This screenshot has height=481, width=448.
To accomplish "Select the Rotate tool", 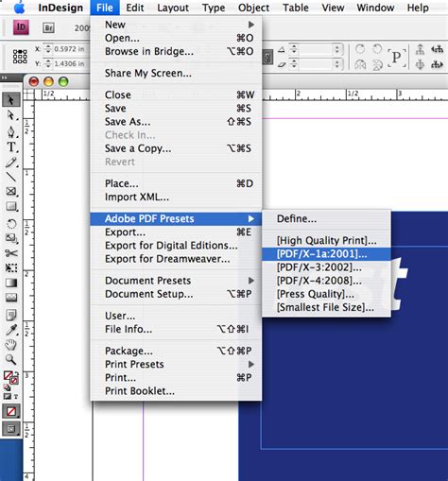I will 11,224.
